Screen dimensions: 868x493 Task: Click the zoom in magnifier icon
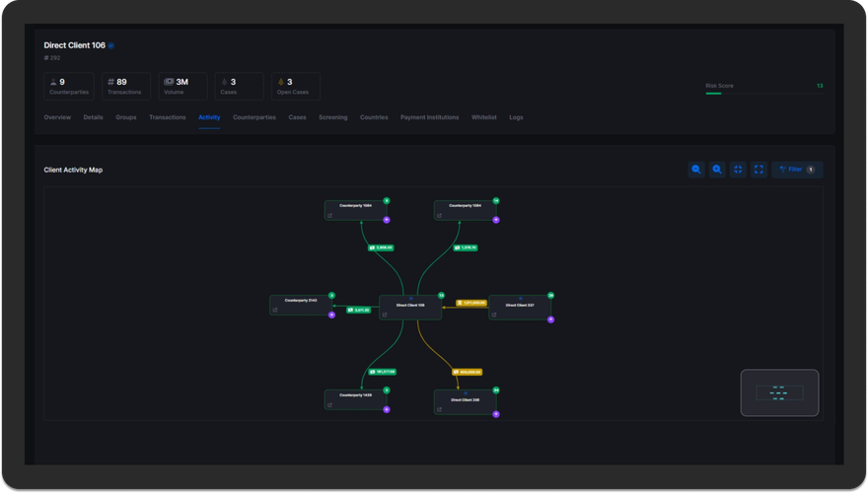point(696,170)
